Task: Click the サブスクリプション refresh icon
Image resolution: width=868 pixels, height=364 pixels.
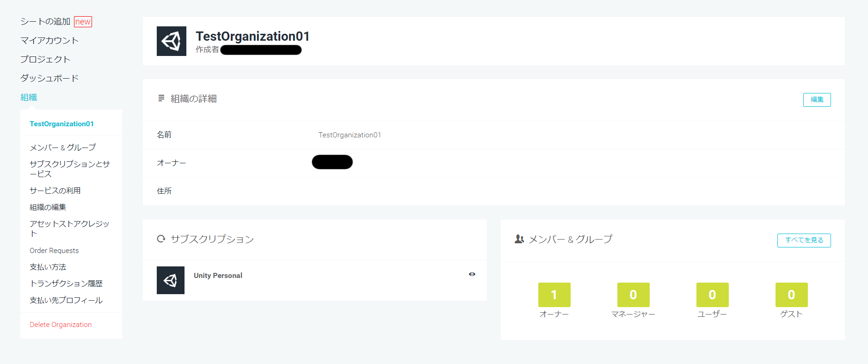Action: (x=161, y=239)
